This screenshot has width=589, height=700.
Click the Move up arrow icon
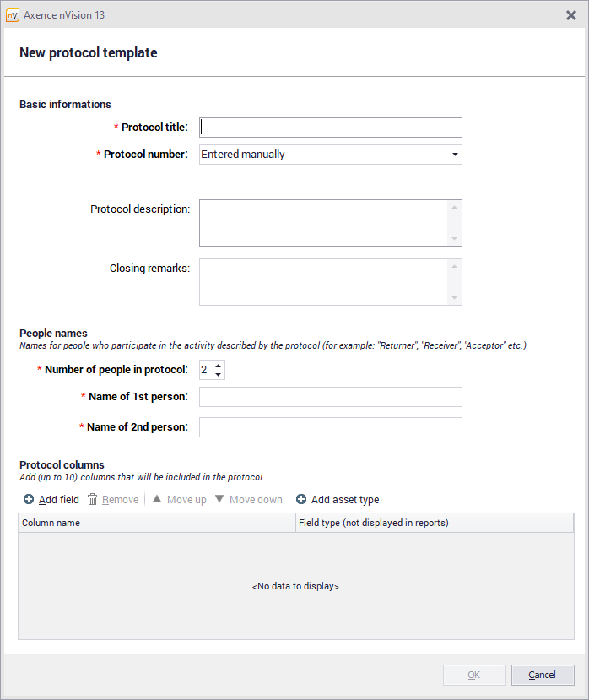tap(157, 499)
